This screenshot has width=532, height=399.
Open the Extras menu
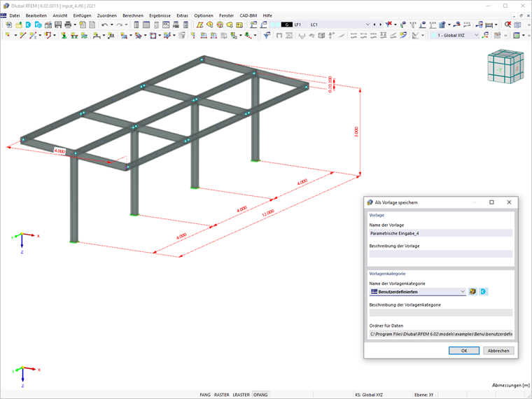182,15
